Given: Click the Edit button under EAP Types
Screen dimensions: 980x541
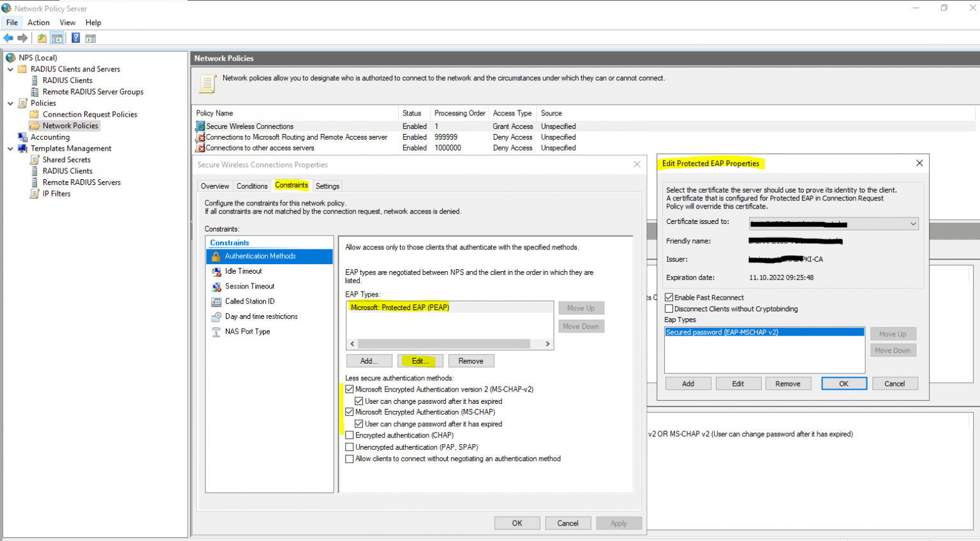Looking at the screenshot, I should click(420, 360).
